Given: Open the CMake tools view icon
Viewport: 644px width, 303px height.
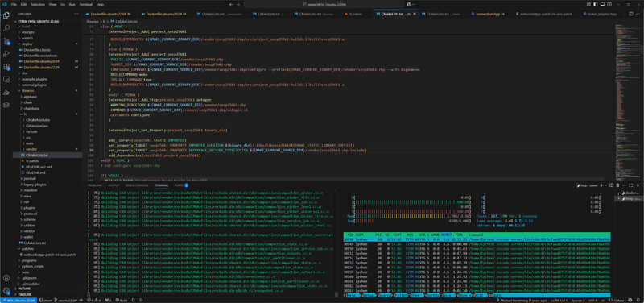Looking at the screenshot, I should [6, 92].
